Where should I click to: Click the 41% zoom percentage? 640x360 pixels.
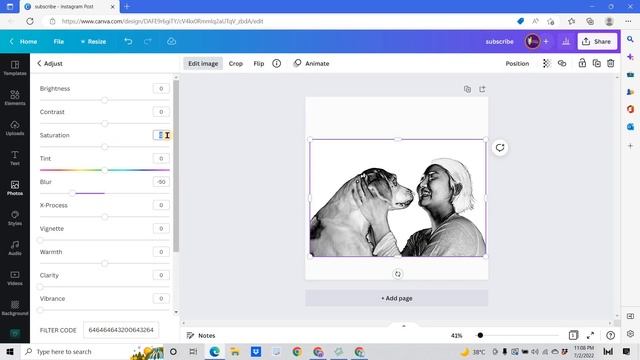pos(456,336)
